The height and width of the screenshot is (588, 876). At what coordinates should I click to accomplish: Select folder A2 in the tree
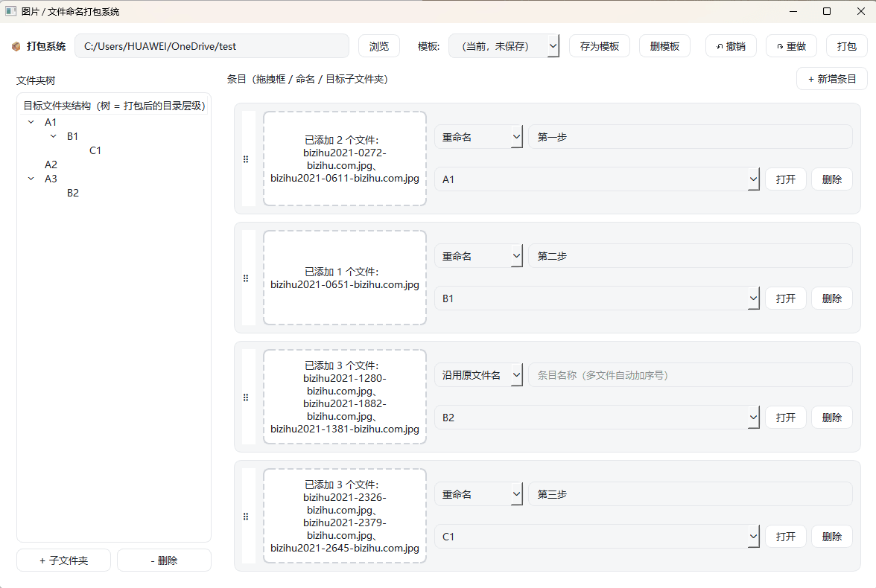(x=51, y=164)
